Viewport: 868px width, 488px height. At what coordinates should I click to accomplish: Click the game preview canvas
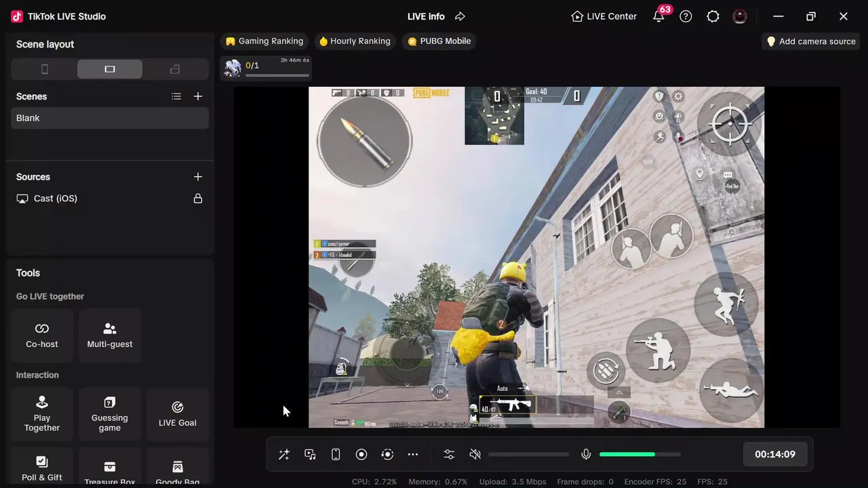tap(536, 257)
